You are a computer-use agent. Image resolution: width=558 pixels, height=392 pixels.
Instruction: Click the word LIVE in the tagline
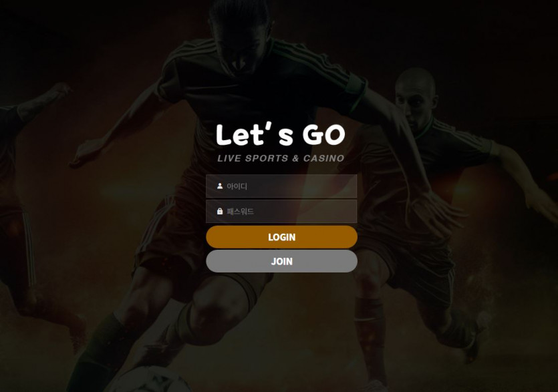pyautogui.click(x=229, y=158)
